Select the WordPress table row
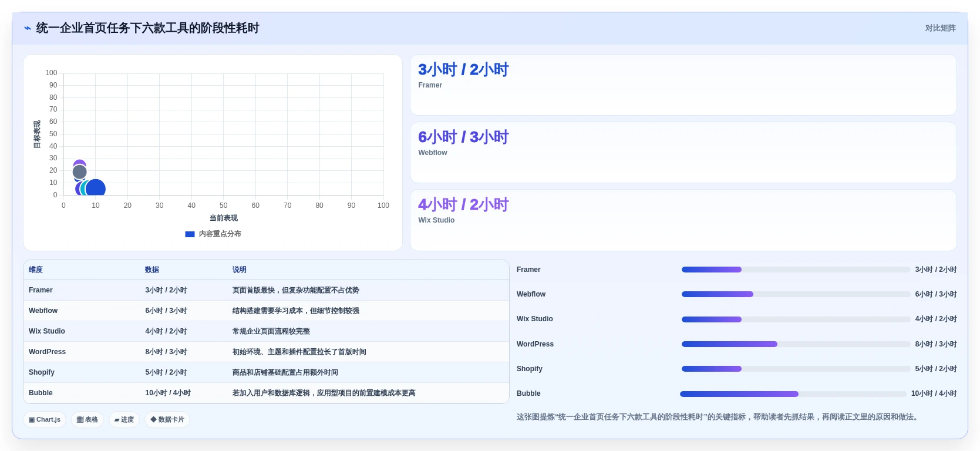980x451 pixels. click(266, 352)
